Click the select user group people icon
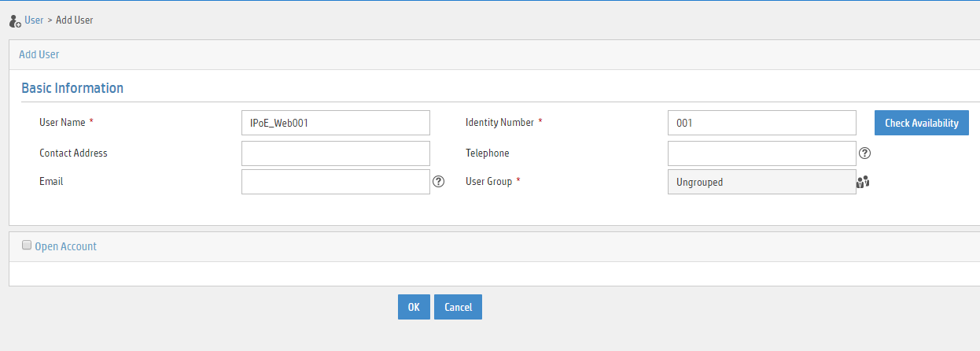The height and width of the screenshot is (351, 980). [x=864, y=182]
